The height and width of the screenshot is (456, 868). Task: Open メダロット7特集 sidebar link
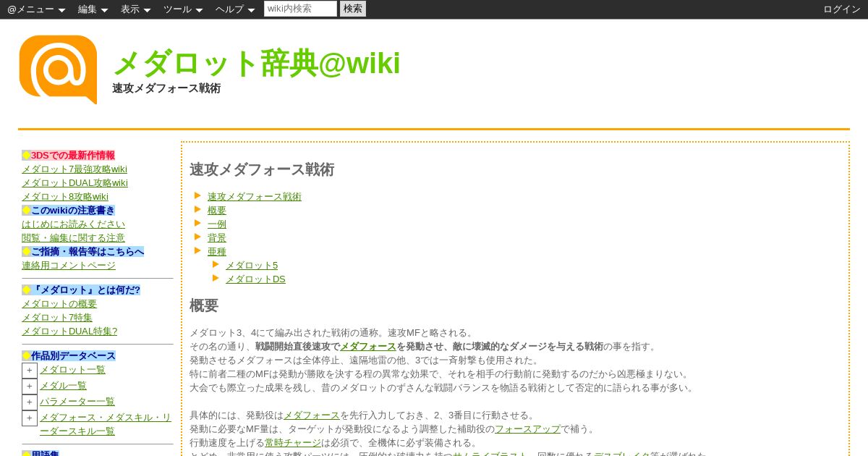coord(57,318)
